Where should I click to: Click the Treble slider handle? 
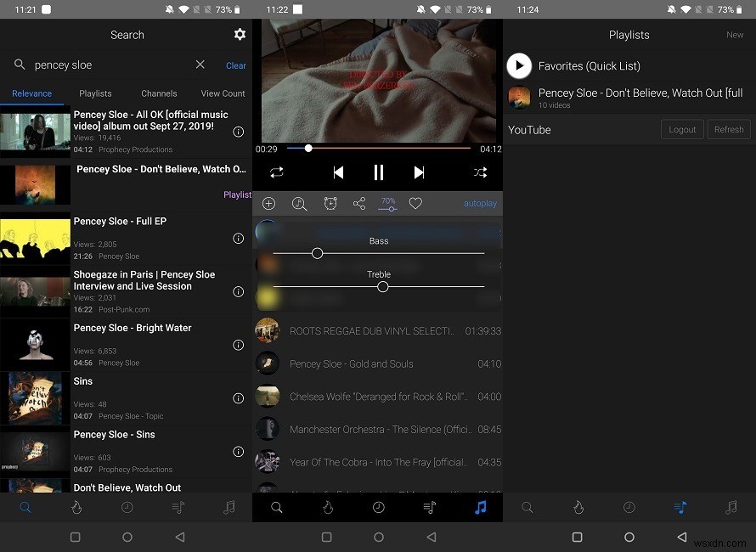pos(383,287)
